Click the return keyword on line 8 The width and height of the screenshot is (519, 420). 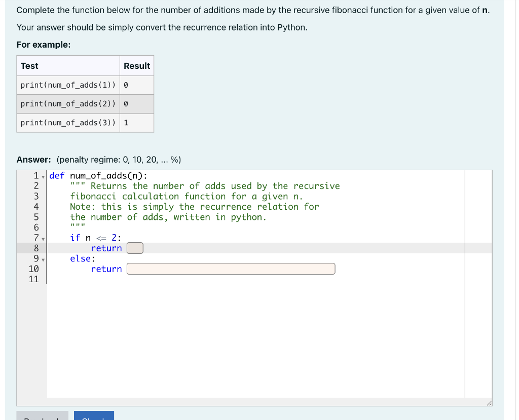click(106, 248)
